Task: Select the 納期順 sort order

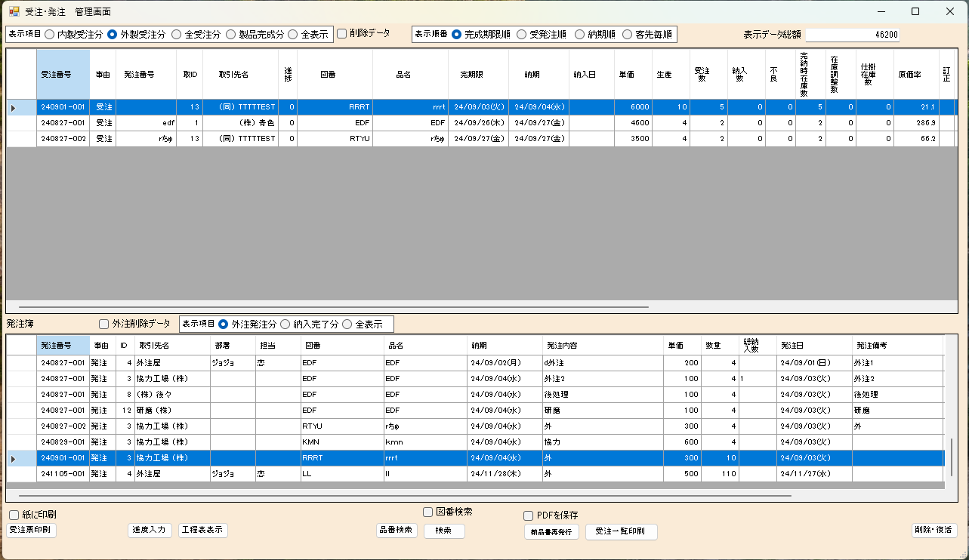Action: tap(595, 34)
